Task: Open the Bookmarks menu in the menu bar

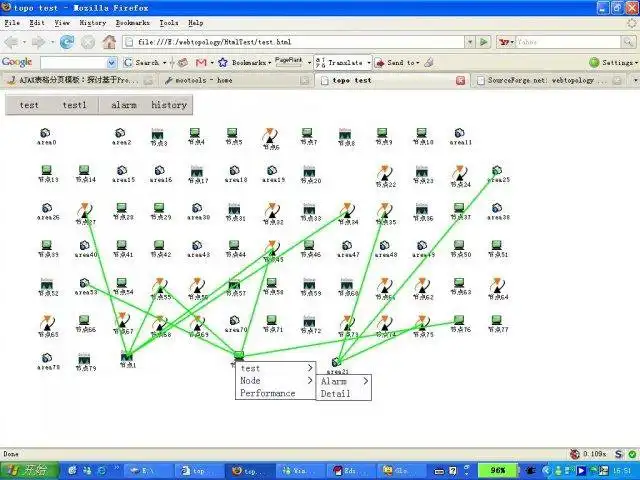Action: [x=133, y=23]
